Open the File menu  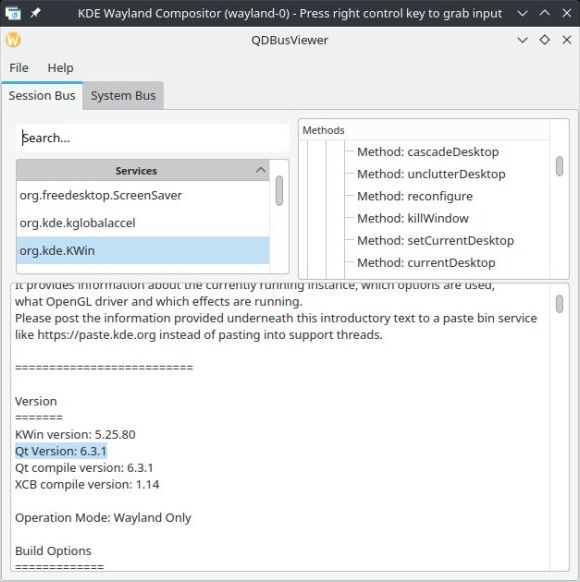[19, 68]
